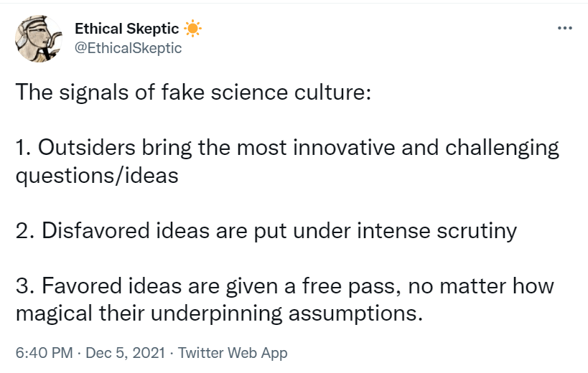This screenshot has width=588, height=373.
Task: Click the sun emoji beside the name
Action: click(192, 29)
